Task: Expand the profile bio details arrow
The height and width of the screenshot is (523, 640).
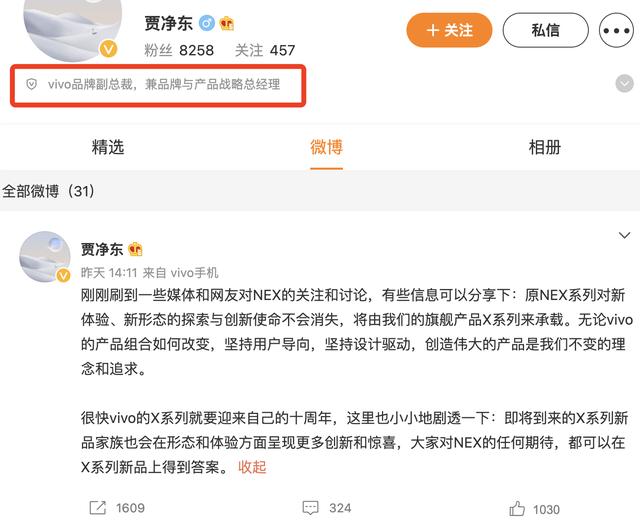Action: (x=624, y=84)
